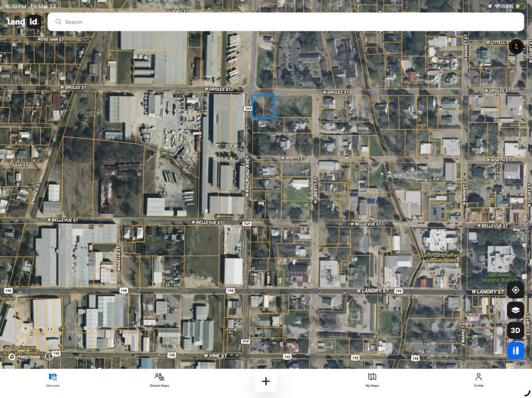Open the Profile tab

coord(478,380)
